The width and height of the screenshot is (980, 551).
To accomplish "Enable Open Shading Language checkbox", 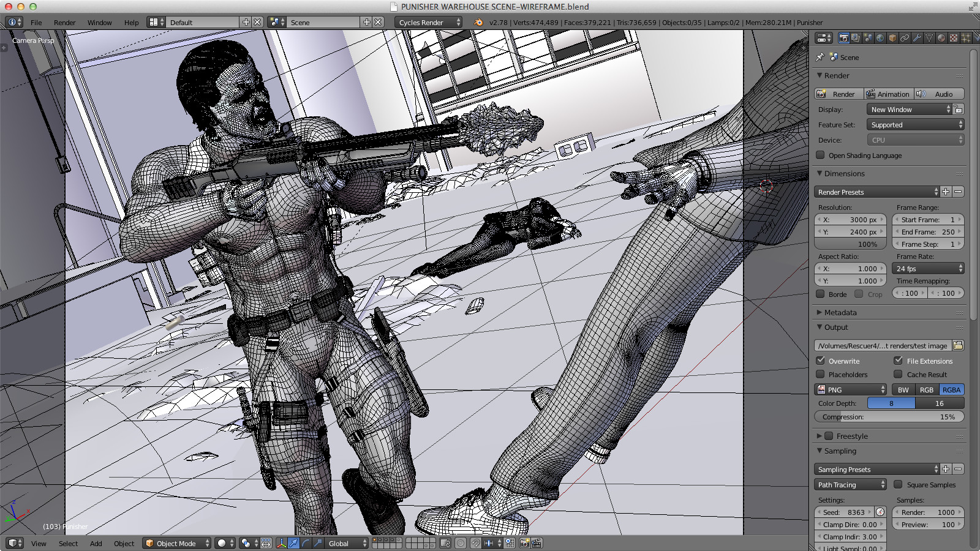I will tap(821, 155).
